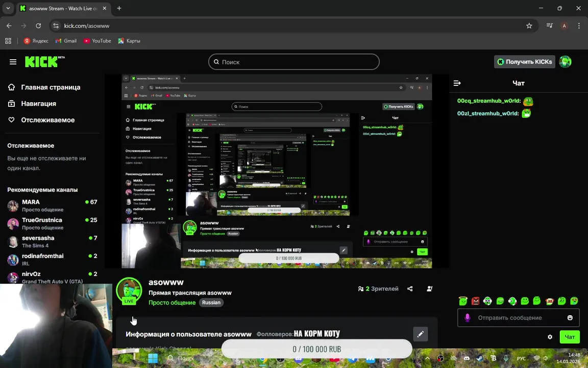588x368 pixels.
Task: Insert the red-hat emote
Action: click(x=549, y=301)
